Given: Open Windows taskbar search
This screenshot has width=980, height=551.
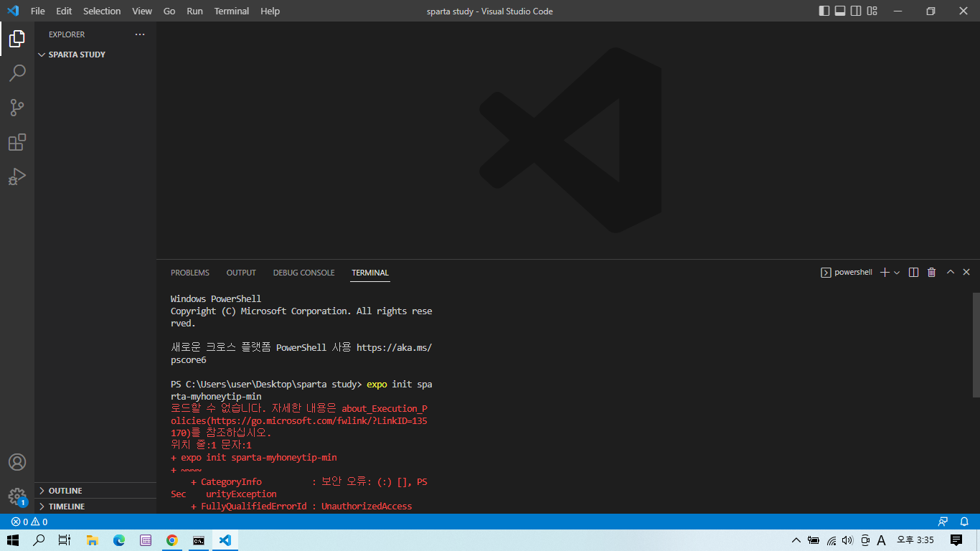Looking at the screenshot, I should click(39, 540).
